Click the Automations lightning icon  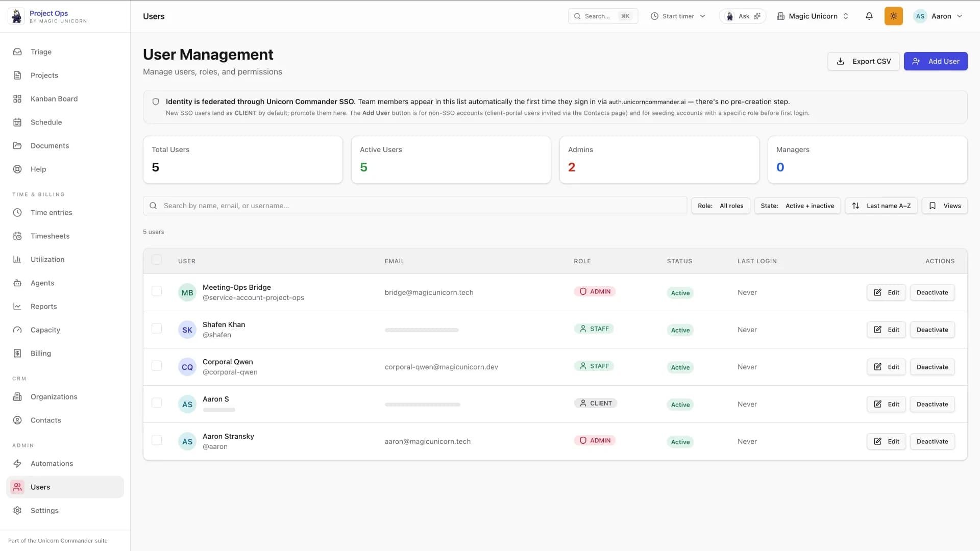coord(17,464)
